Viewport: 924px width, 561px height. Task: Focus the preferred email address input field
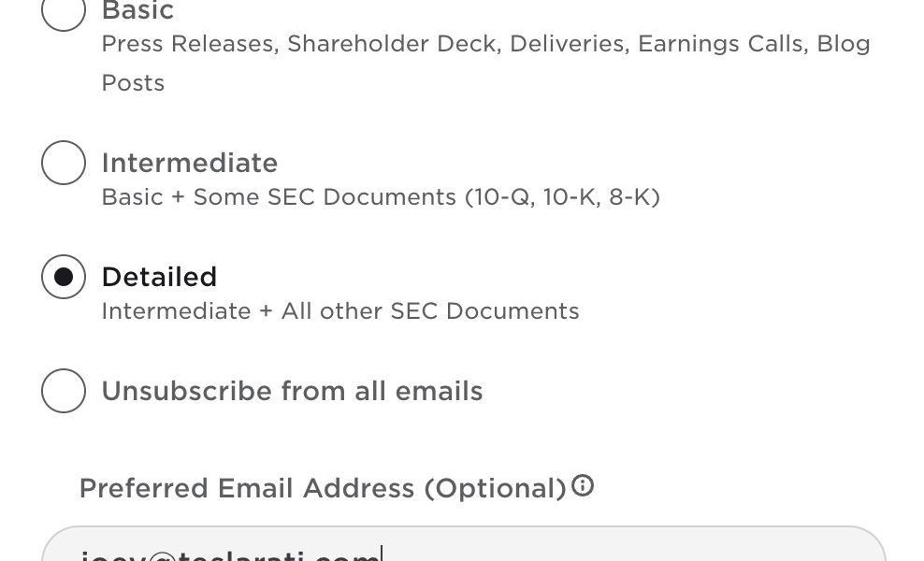[464, 544]
